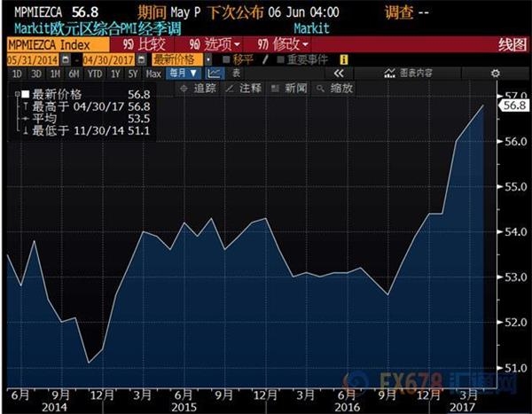Screen dimensions: 532x414
Task: Select the line chart view icon
Action: (214, 74)
